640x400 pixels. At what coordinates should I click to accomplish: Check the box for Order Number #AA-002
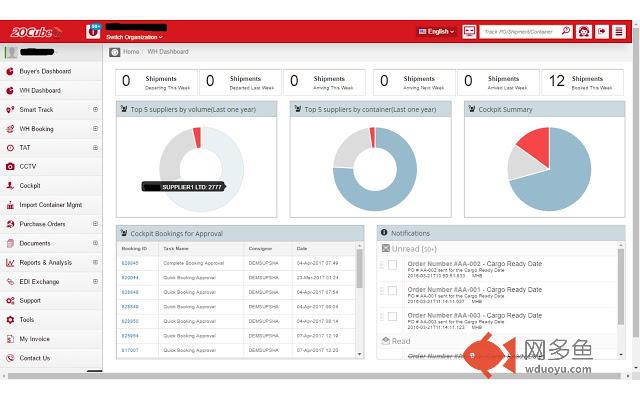393,265
